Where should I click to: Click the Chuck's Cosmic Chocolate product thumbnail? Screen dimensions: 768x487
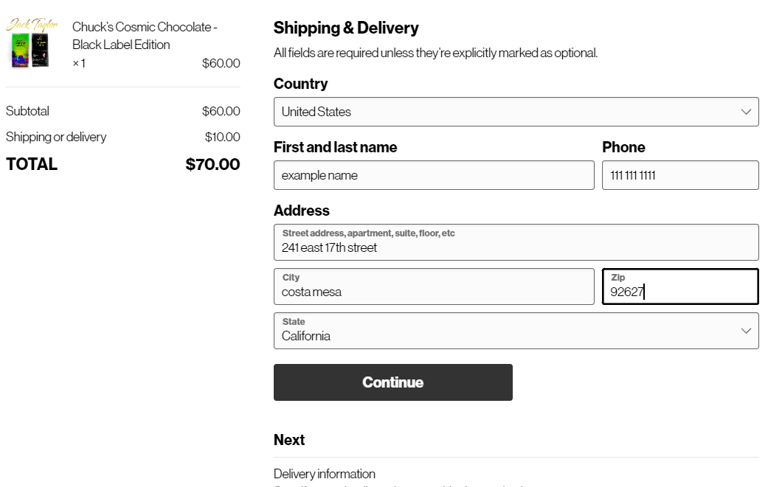point(31,43)
